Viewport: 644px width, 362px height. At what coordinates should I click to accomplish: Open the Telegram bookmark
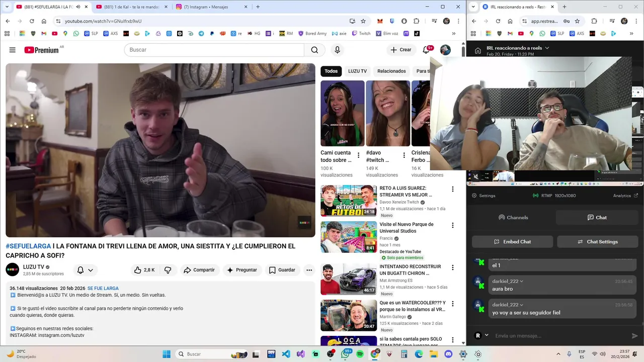(201, 34)
